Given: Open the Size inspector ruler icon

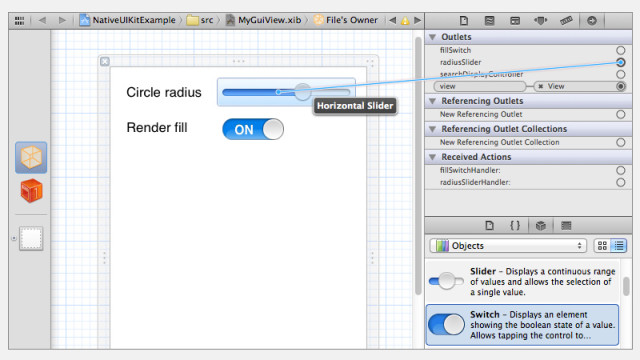Looking at the screenshot, I should tap(566, 20).
